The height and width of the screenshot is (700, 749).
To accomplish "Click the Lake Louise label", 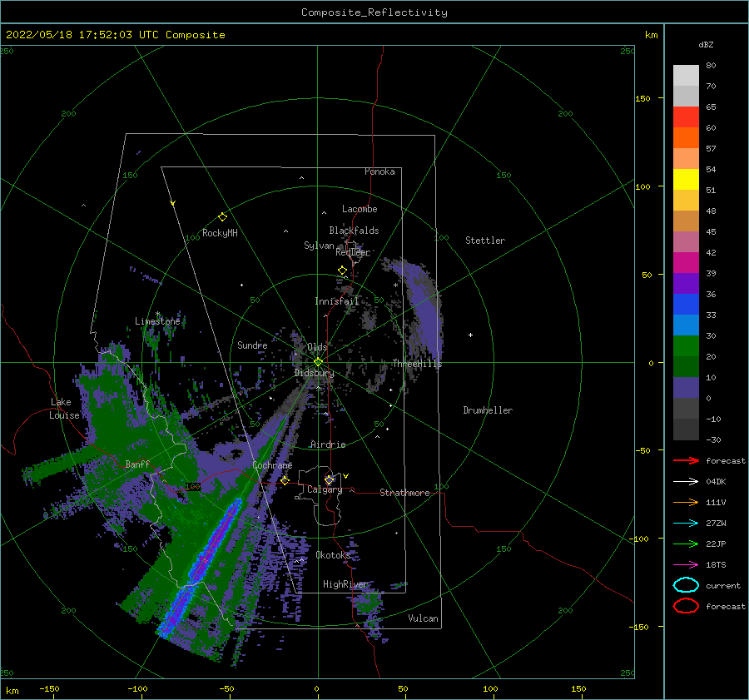I will (x=64, y=409).
